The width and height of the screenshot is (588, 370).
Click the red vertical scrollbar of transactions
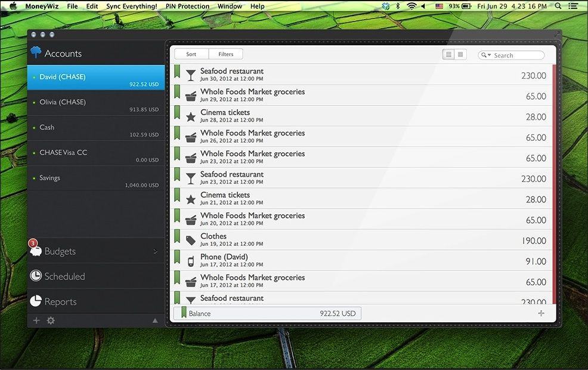(554, 185)
